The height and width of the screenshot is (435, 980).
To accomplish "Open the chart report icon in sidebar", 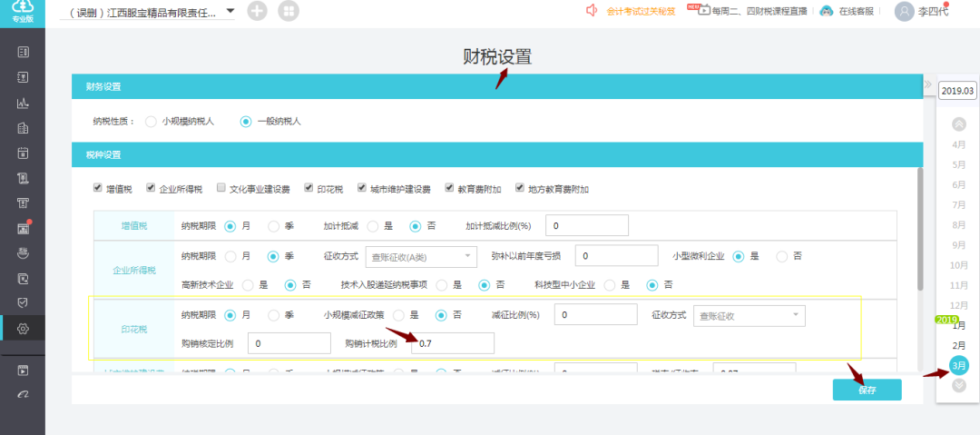I will point(23,104).
